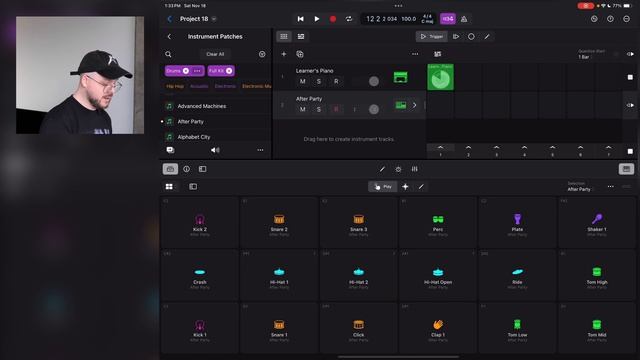This screenshot has height=360, width=640.
Task: Remove the Full Kit filter tag
Action: coord(229,71)
